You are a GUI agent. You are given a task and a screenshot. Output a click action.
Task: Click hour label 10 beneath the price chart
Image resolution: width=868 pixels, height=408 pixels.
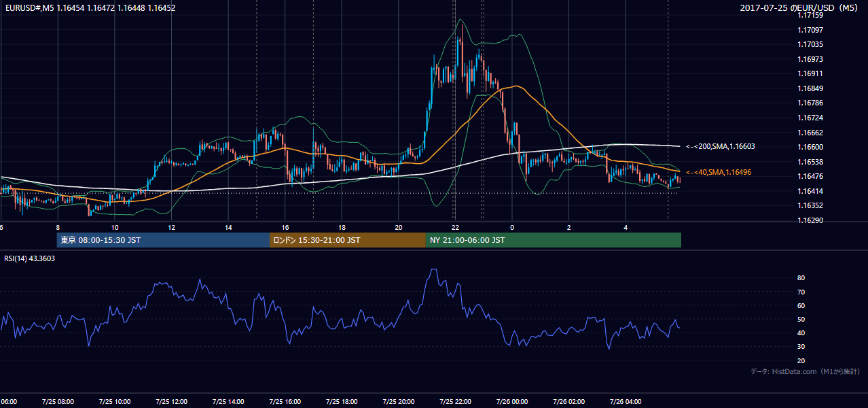pyautogui.click(x=115, y=227)
